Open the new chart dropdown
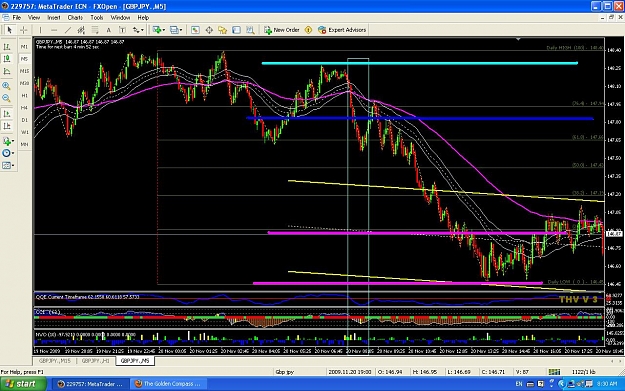625x391 pixels. click(159, 30)
